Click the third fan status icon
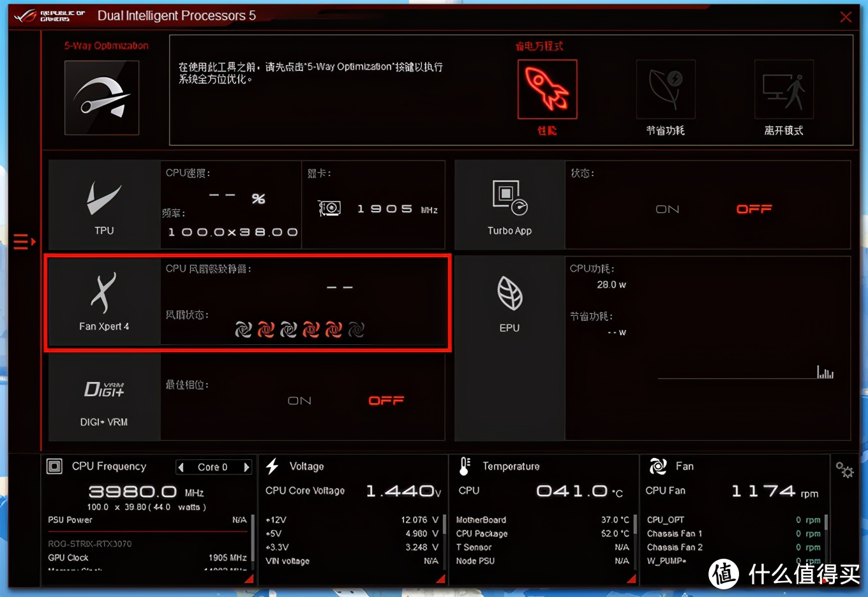Viewport: 868px width, 597px height. click(x=288, y=329)
